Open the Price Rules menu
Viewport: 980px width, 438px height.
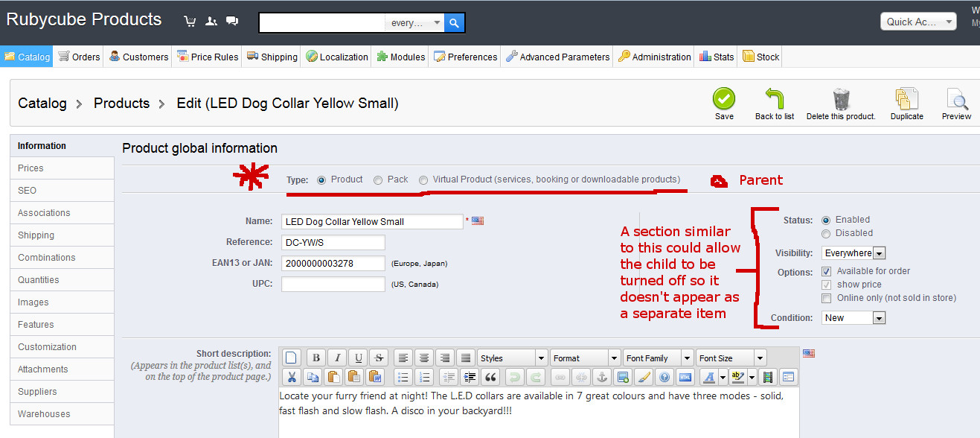click(x=207, y=57)
